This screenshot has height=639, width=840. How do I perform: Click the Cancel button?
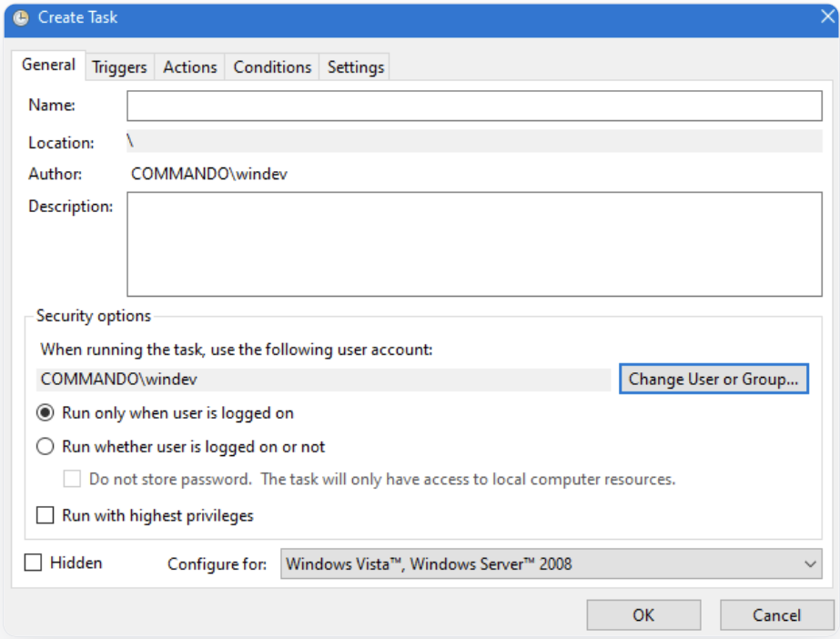tap(776, 615)
